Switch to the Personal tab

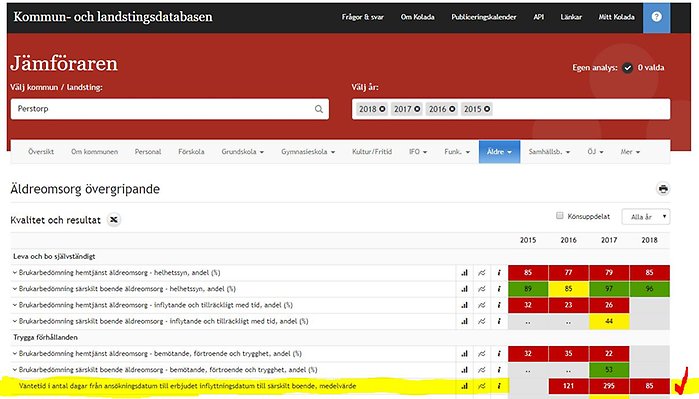pyautogui.click(x=148, y=152)
